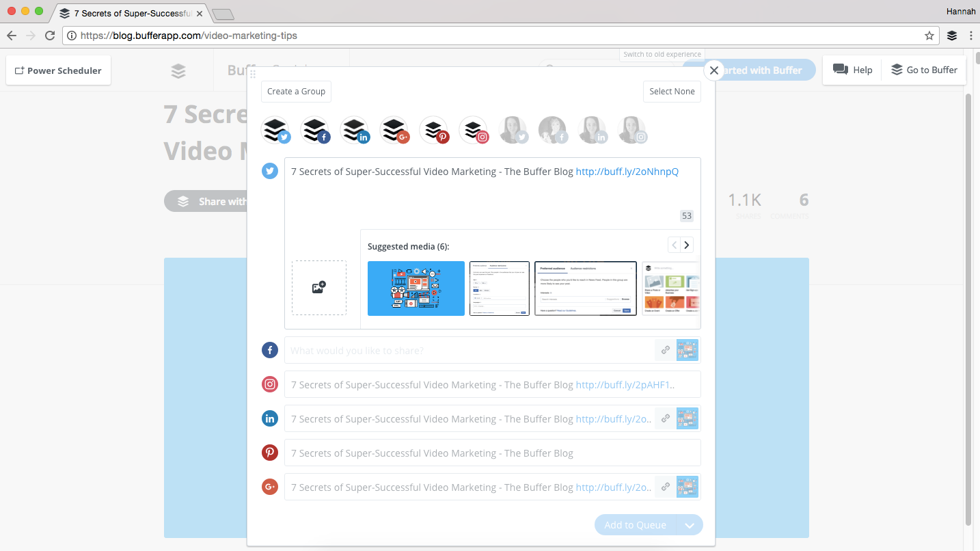Enable the grayed-out Instagram personal profile
The image size is (980, 551).
(x=633, y=130)
